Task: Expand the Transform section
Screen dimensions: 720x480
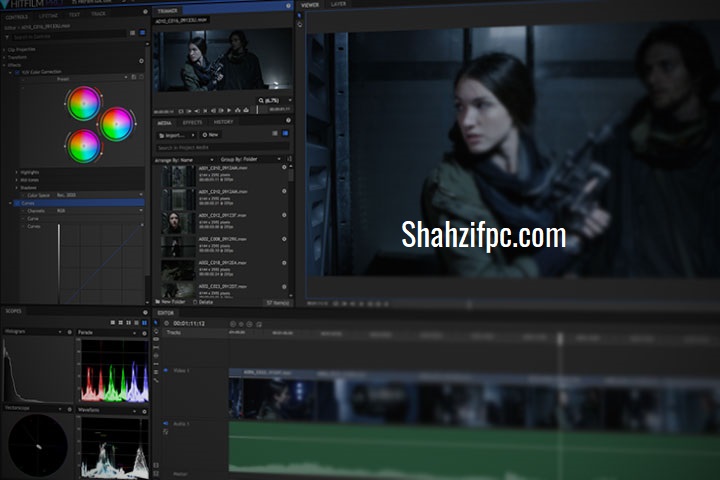Action: (x=5, y=57)
